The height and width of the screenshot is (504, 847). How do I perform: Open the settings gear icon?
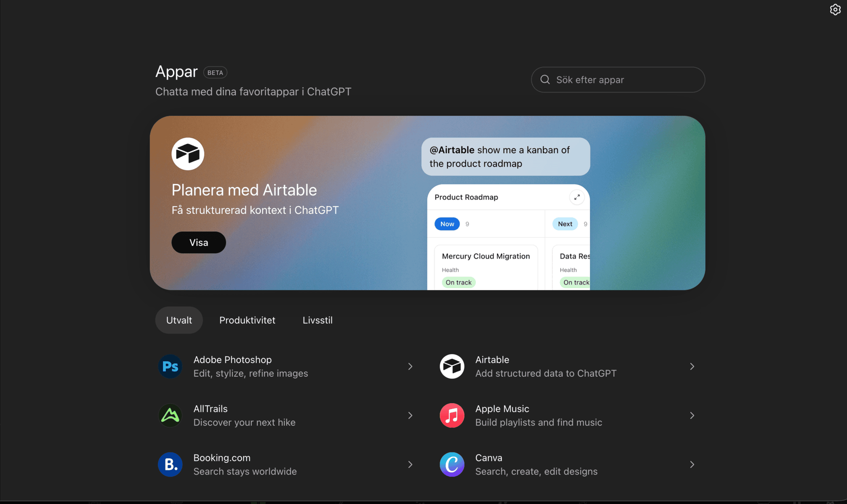coord(835,10)
